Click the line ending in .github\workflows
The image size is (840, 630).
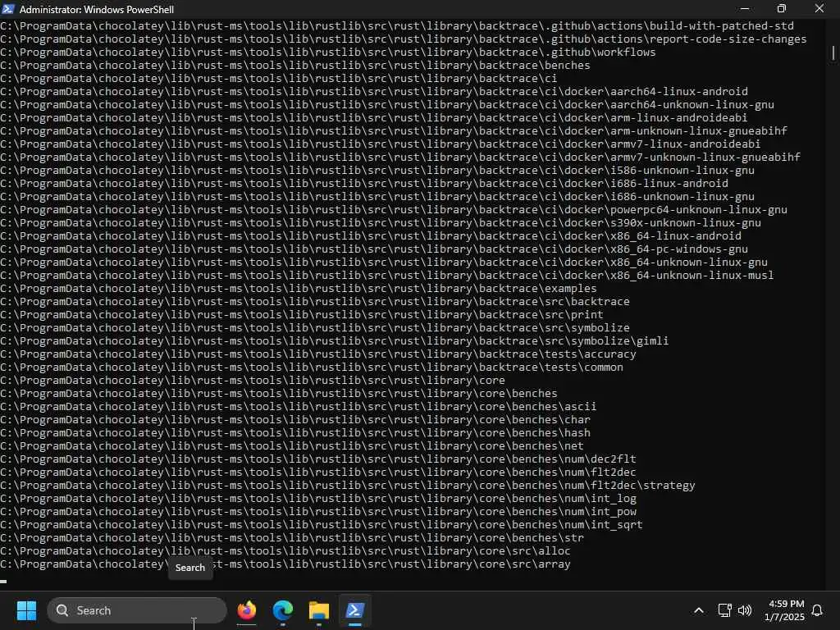[328, 52]
